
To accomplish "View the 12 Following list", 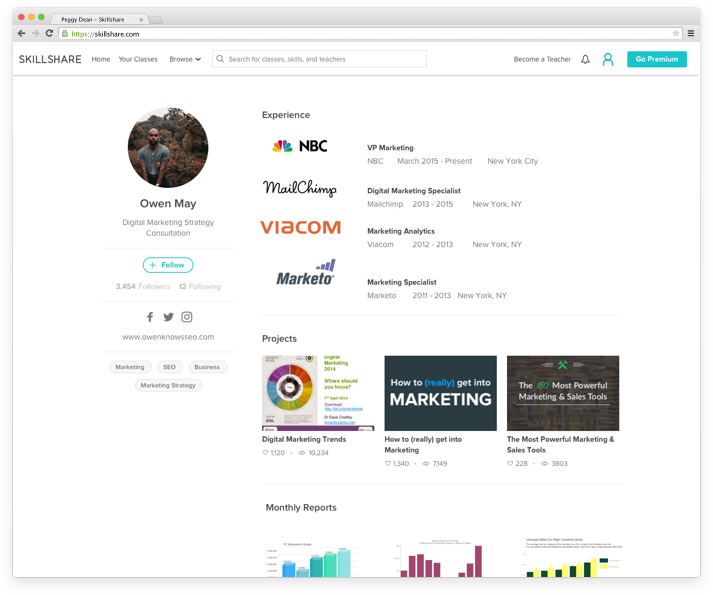I will click(x=200, y=286).
